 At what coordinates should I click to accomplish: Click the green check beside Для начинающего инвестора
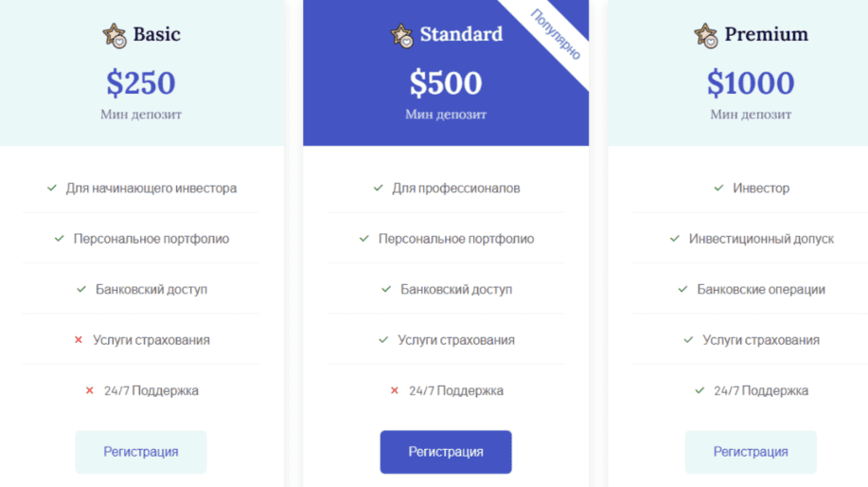(52, 188)
